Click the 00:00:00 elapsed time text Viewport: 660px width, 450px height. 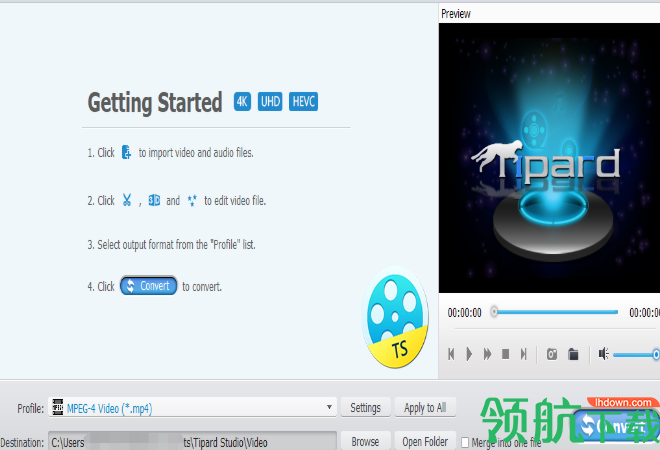(x=464, y=312)
